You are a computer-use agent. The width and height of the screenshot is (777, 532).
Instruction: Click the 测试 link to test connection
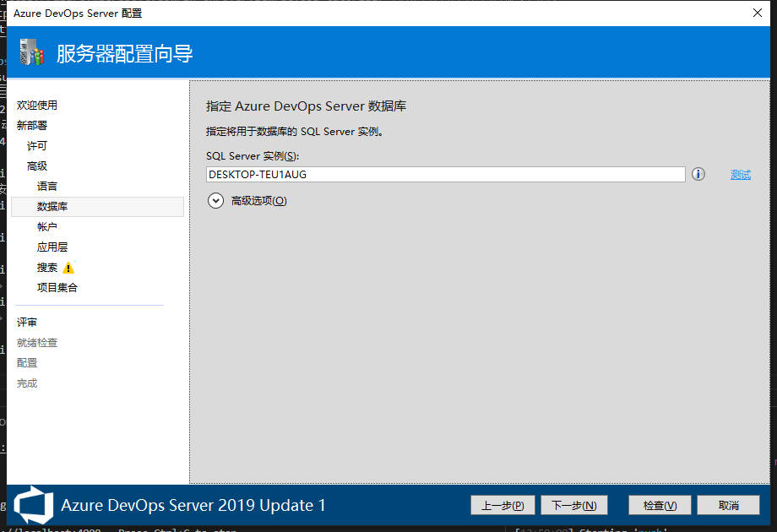tap(740, 175)
